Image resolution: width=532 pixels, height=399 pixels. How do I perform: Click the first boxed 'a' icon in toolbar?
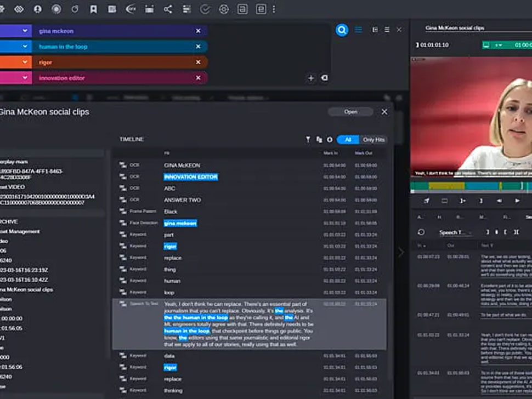click(x=242, y=9)
